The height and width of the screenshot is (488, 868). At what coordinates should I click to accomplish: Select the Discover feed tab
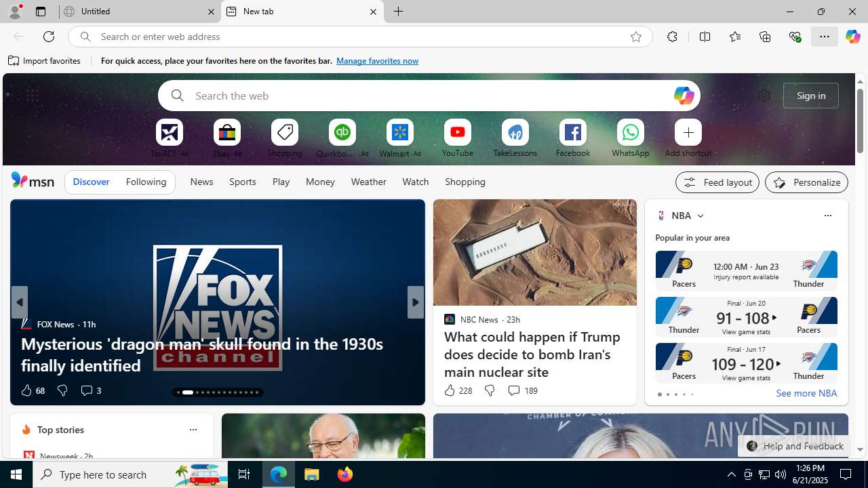(x=91, y=182)
